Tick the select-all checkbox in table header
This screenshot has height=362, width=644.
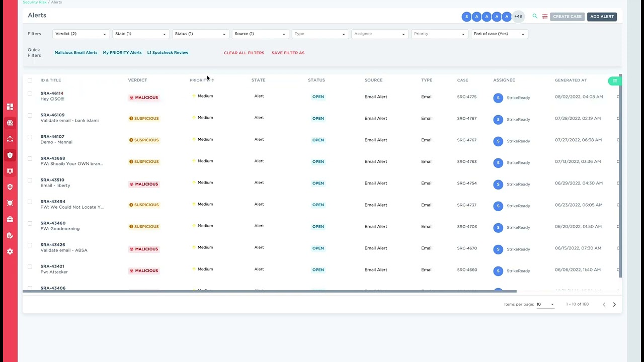pyautogui.click(x=30, y=80)
